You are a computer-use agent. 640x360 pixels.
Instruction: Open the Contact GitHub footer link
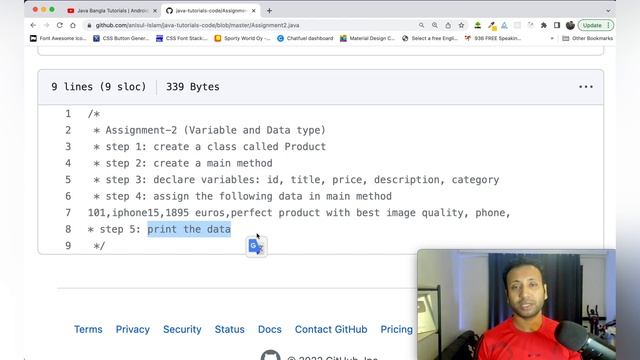(x=331, y=329)
